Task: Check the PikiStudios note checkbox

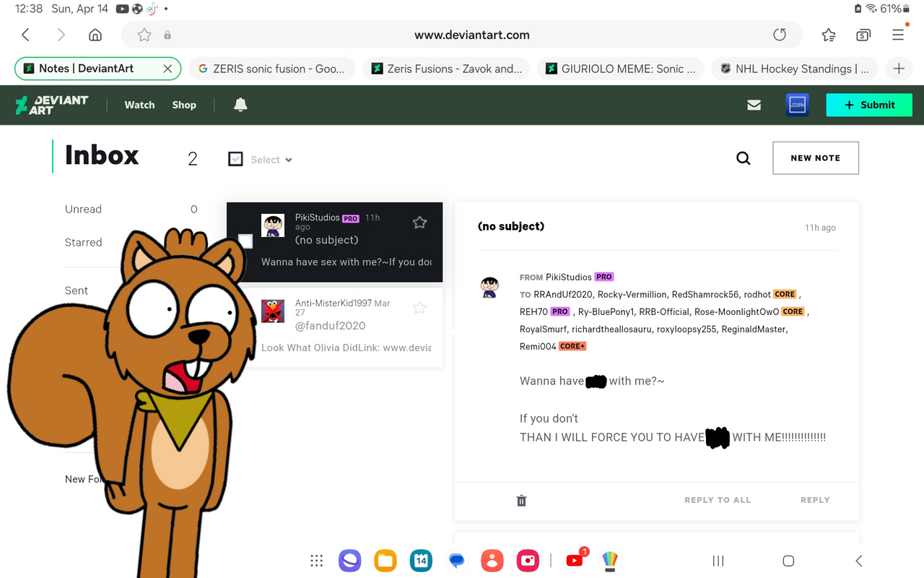Action: tap(245, 241)
